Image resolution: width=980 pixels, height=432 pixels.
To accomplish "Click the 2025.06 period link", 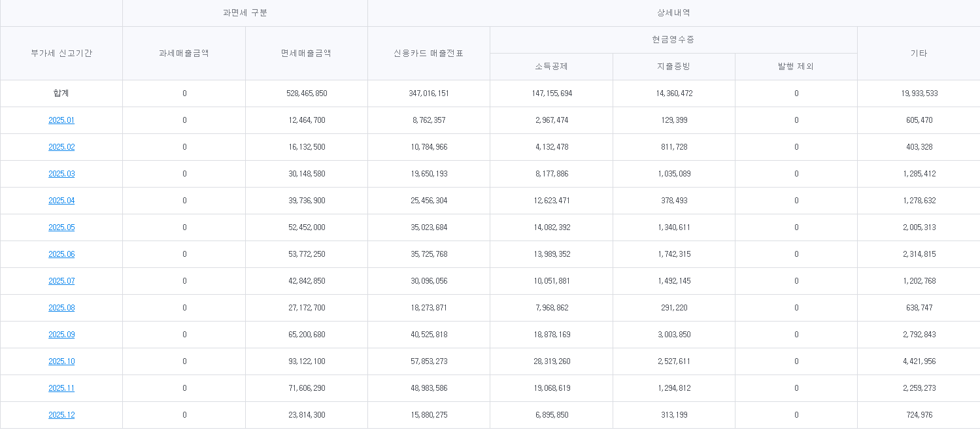I will tap(61, 254).
